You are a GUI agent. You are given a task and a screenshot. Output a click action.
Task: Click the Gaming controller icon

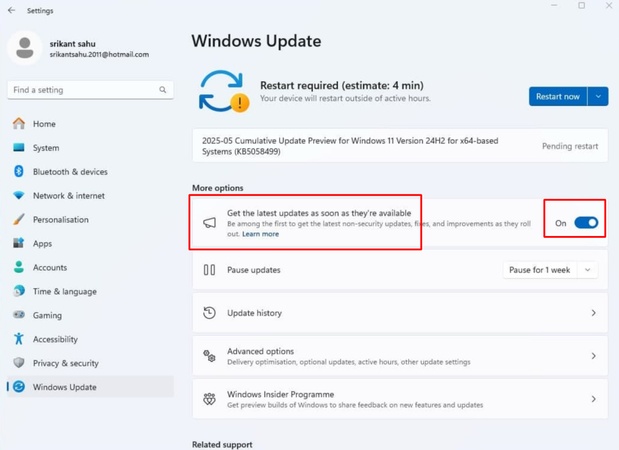coord(19,315)
